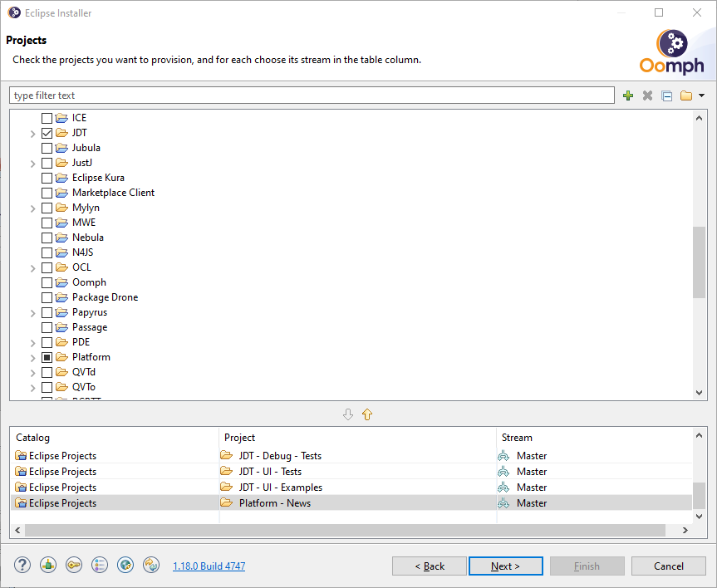717x588 pixels.
Task: Click the catalogs folder icon in toolbar
Action: point(686,96)
